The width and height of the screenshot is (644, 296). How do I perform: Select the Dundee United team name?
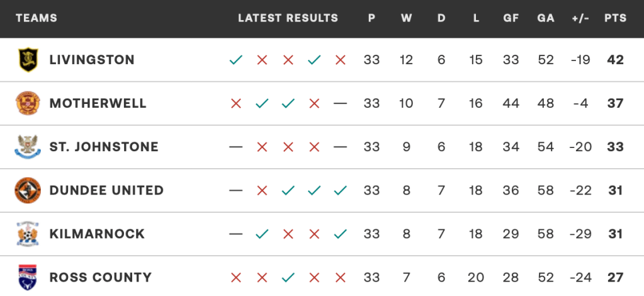pos(106,191)
